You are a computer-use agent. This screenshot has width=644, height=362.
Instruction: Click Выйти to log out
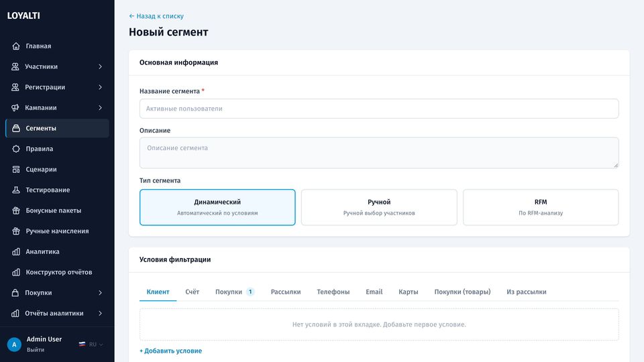[36, 350]
